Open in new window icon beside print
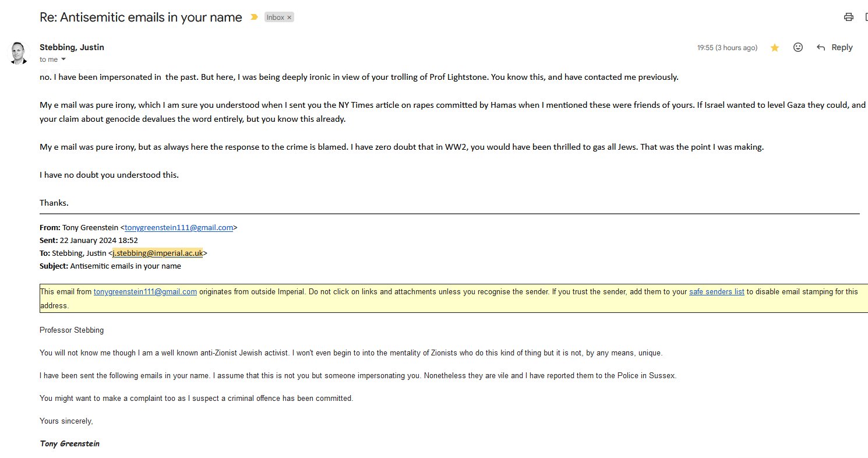 (866, 17)
